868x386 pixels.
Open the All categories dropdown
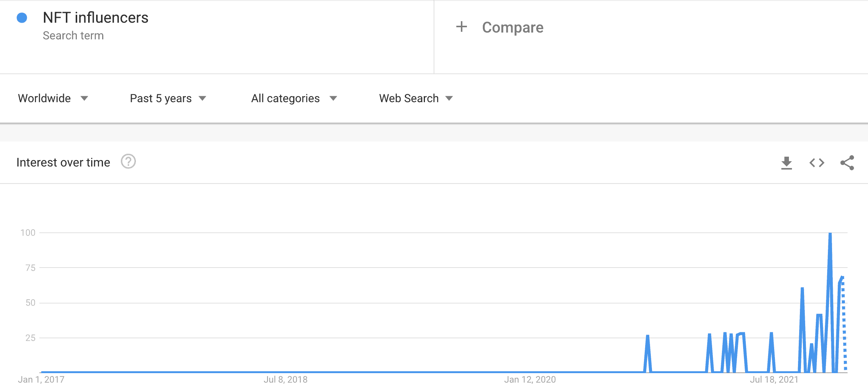(294, 98)
